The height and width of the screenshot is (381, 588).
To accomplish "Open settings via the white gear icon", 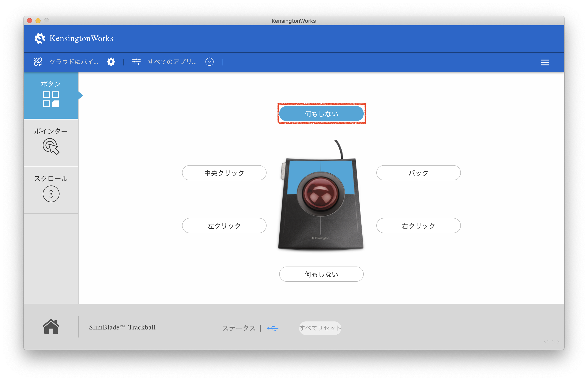I will tap(111, 62).
